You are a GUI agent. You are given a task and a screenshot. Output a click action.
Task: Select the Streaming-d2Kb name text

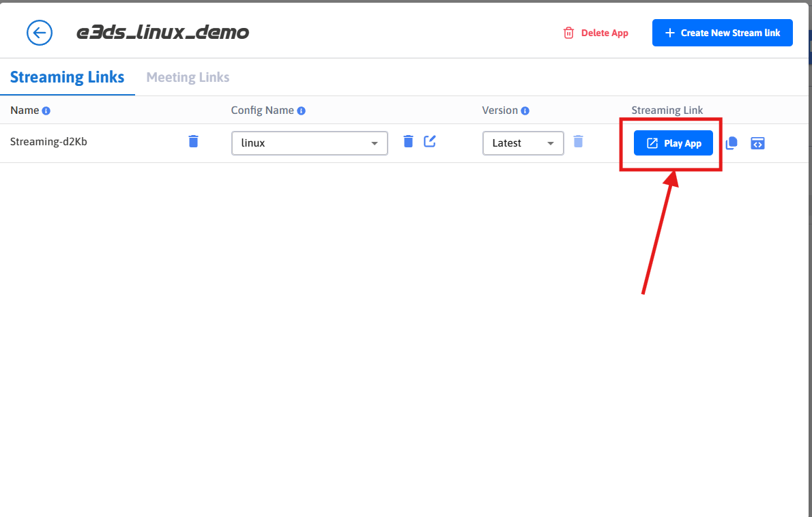pos(48,142)
